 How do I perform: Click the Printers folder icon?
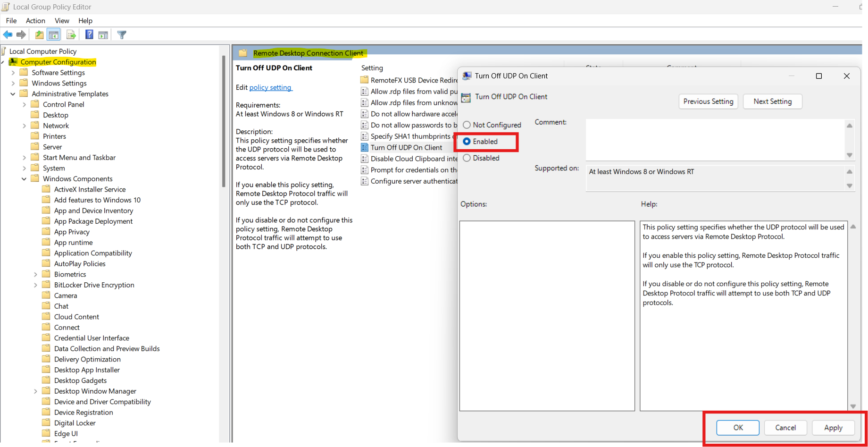[x=35, y=136]
